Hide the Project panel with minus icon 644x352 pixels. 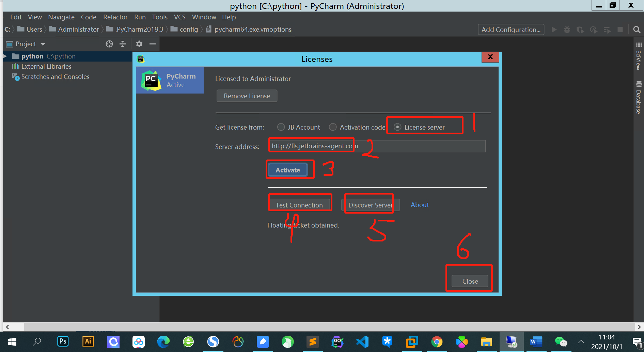pyautogui.click(x=153, y=44)
